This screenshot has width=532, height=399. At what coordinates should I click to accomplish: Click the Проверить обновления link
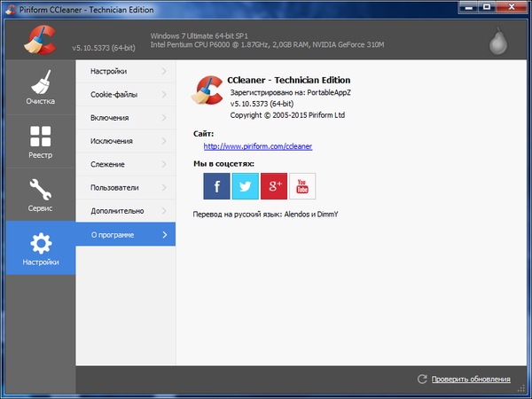coord(471,379)
